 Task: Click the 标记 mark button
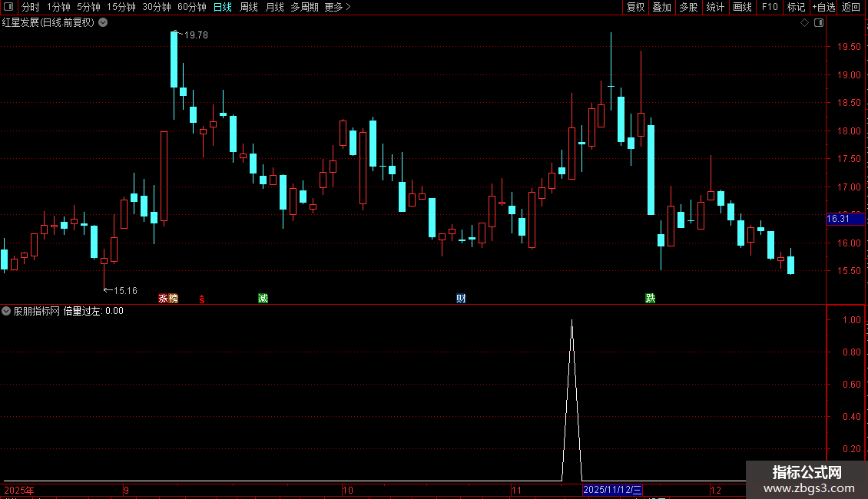[x=796, y=7]
